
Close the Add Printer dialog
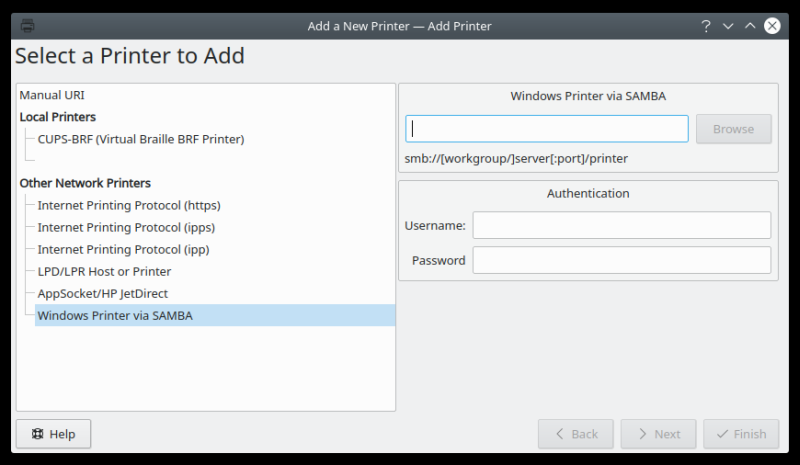coord(772,26)
